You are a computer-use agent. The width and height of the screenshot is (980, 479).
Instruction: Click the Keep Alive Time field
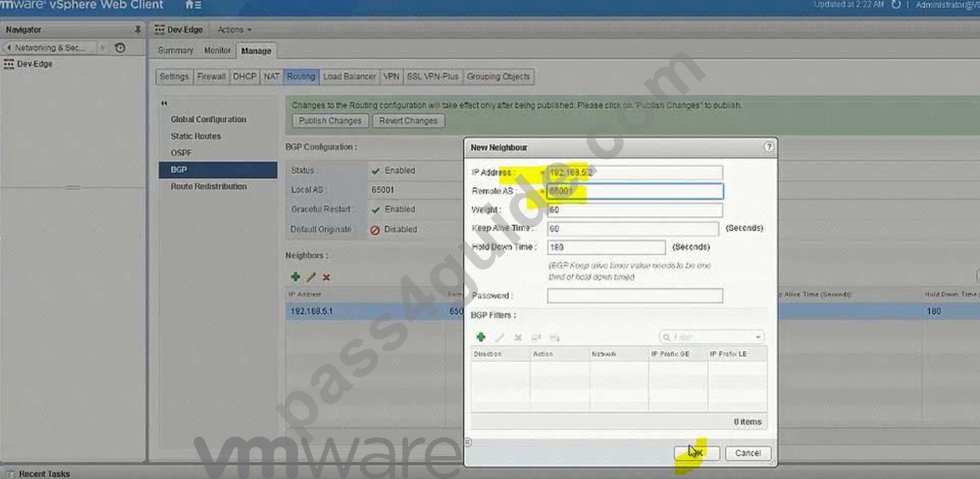click(x=632, y=228)
